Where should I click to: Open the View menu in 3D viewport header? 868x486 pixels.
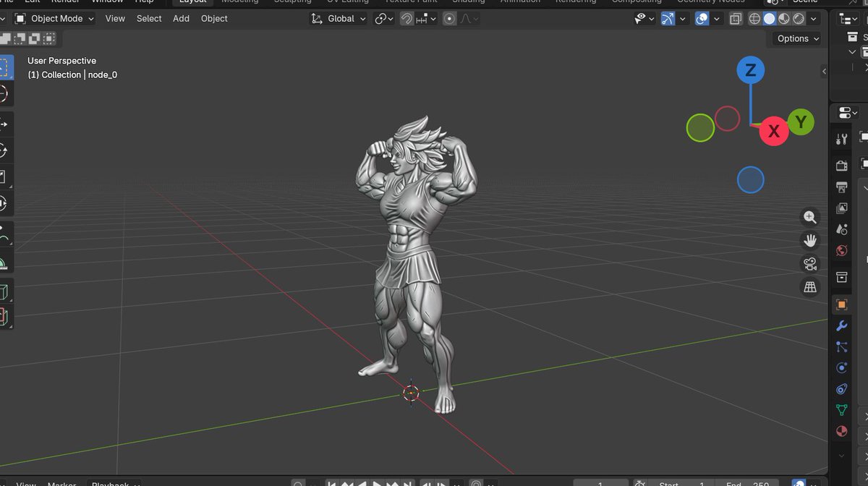coord(115,19)
